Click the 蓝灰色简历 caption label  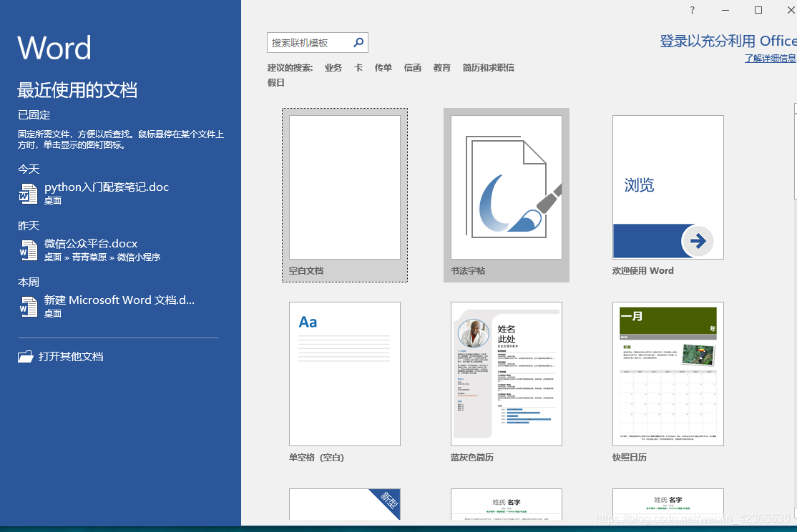tap(471, 458)
